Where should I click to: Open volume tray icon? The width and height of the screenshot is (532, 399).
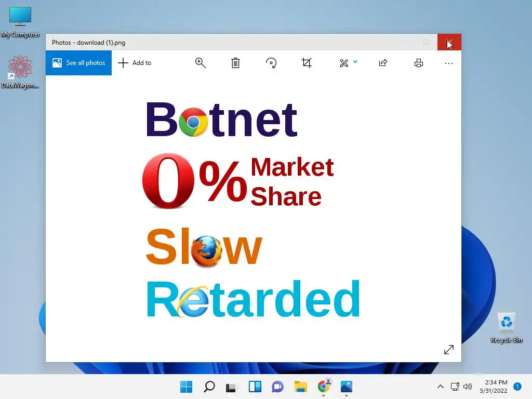[x=468, y=387]
